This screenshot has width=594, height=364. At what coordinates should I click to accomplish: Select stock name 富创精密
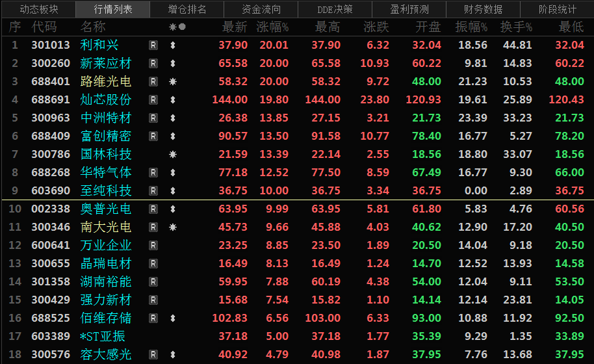pos(106,136)
